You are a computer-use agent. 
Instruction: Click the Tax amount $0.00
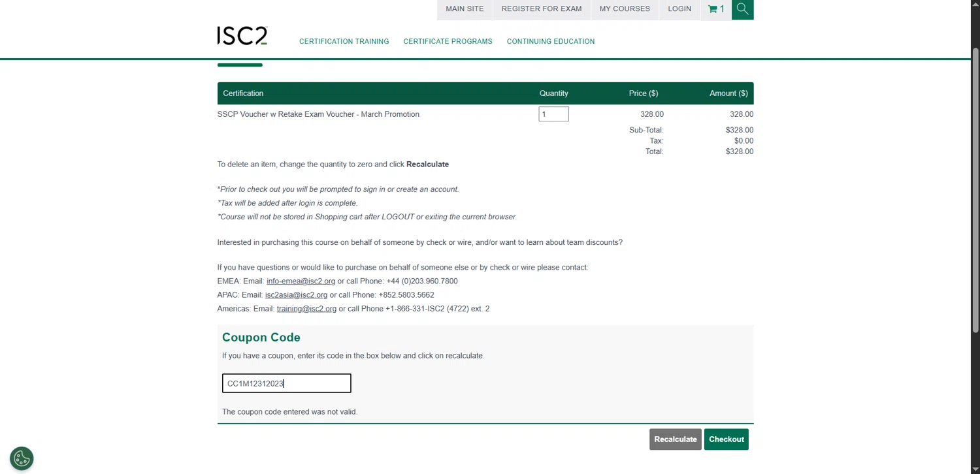pyautogui.click(x=743, y=140)
